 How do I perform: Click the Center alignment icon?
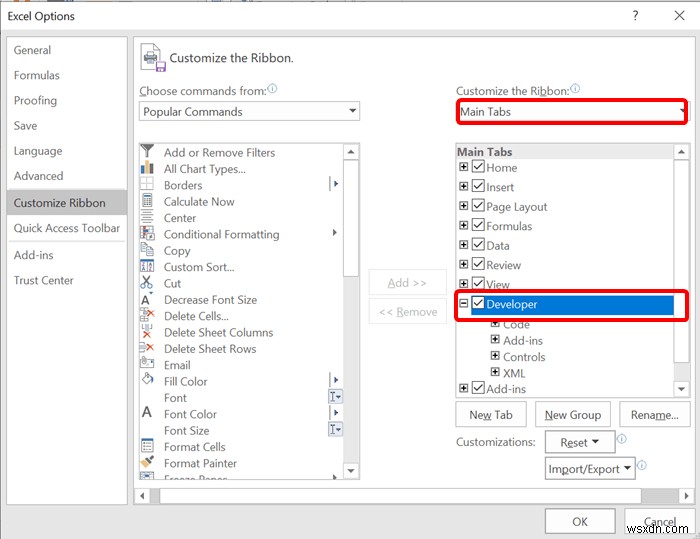pos(147,217)
